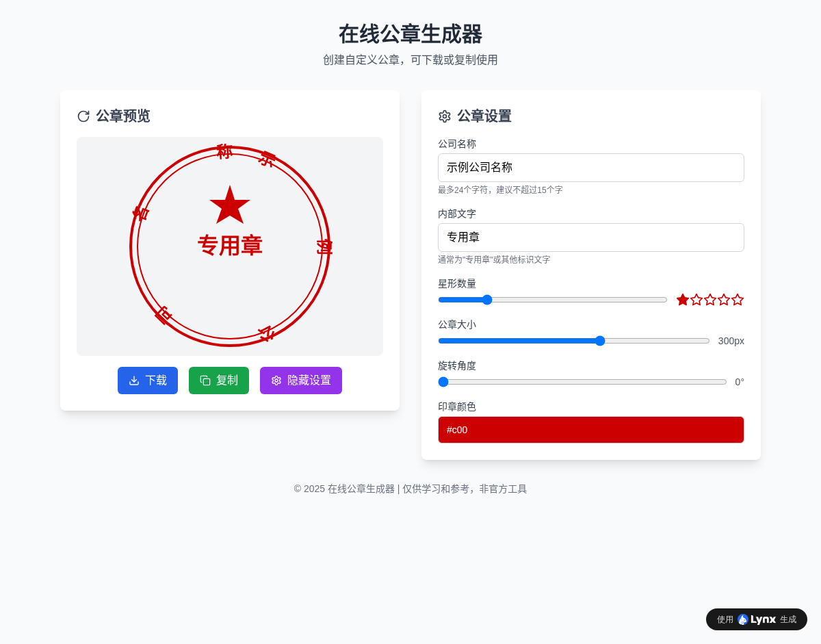
Task: Open the red 印章颜色 color picker
Action: pos(590,430)
